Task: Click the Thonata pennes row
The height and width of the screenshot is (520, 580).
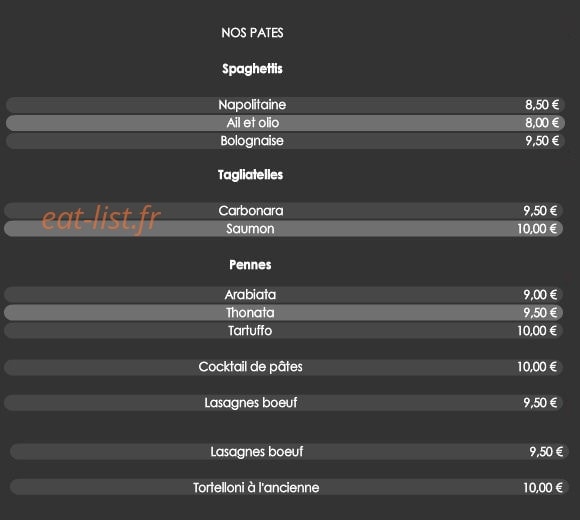Action: (x=283, y=313)
